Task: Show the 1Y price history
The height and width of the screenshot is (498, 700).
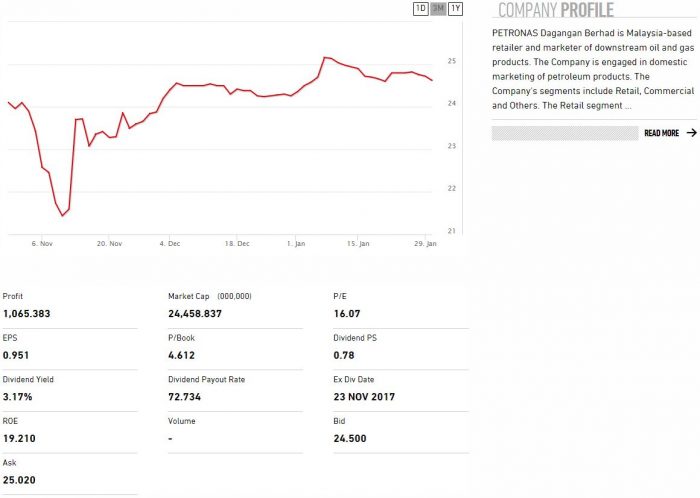Action: pos(455,9)
